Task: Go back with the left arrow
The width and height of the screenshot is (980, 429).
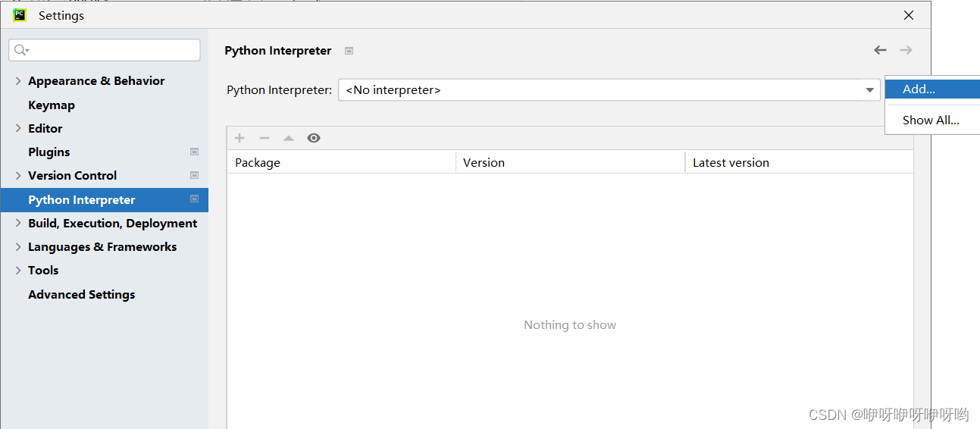Action: pyautogui.click(x=880, y=50)
